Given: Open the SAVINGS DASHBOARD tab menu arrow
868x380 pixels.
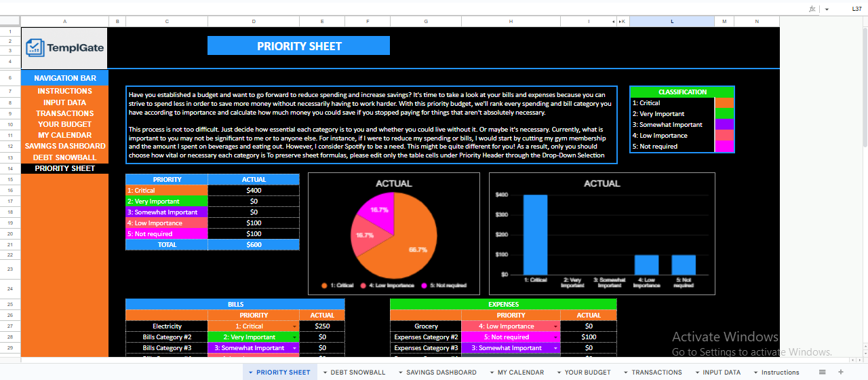Looking at the screenshot, I should coord(400,372).
